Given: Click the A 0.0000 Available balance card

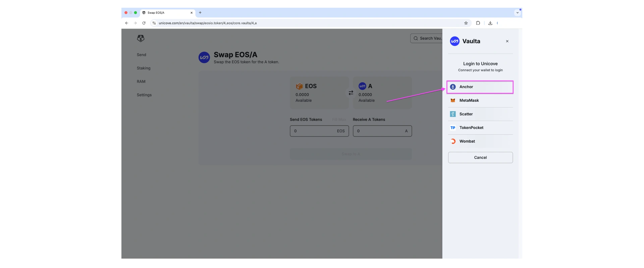Looking at the screenshot, I should [x=382, y=93].
